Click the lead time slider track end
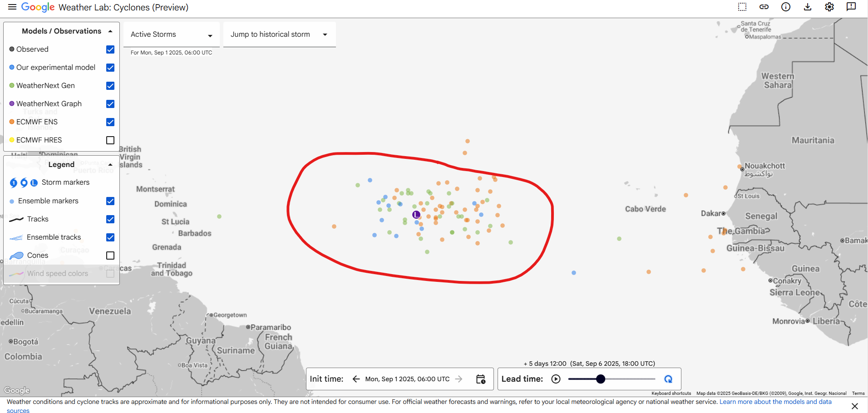The image size is (868, 413). (x=655, y=379)
